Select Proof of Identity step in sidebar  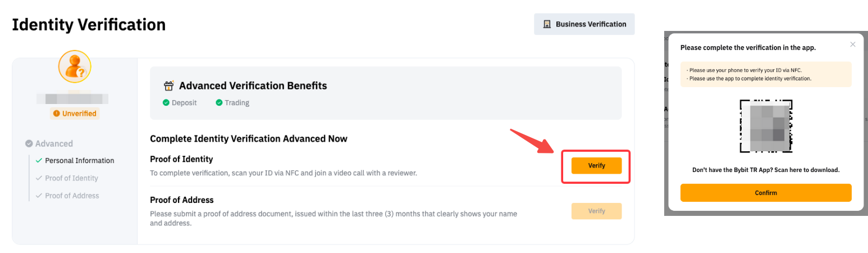(71, 178)
